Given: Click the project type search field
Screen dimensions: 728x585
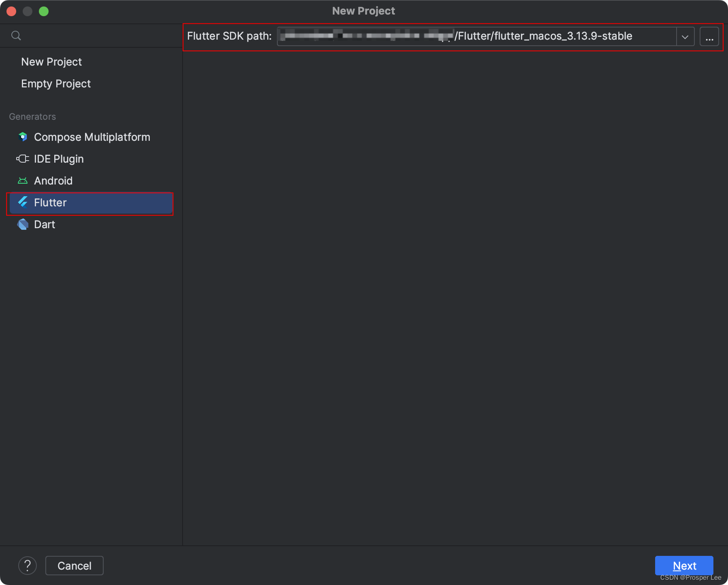Looking at the screenshot, I should click(91, 36).
